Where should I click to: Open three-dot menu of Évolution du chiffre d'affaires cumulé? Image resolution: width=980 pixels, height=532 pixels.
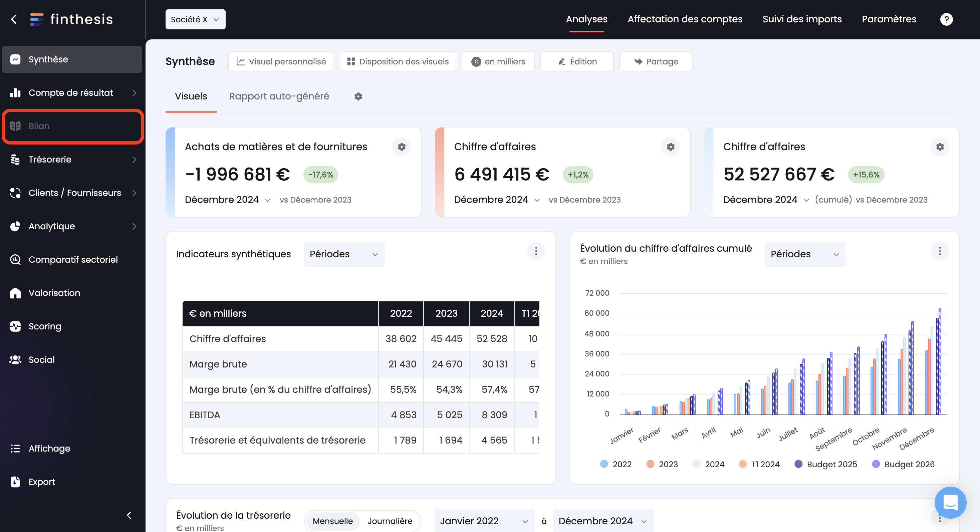(x=940, y=251)
